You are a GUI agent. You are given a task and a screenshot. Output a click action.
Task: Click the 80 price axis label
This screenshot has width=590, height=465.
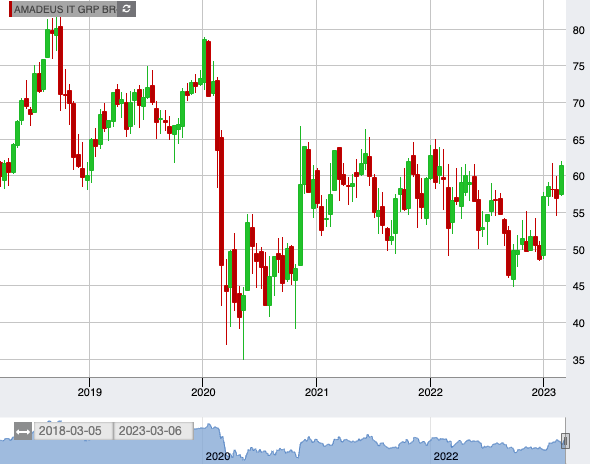pos(578,30)
